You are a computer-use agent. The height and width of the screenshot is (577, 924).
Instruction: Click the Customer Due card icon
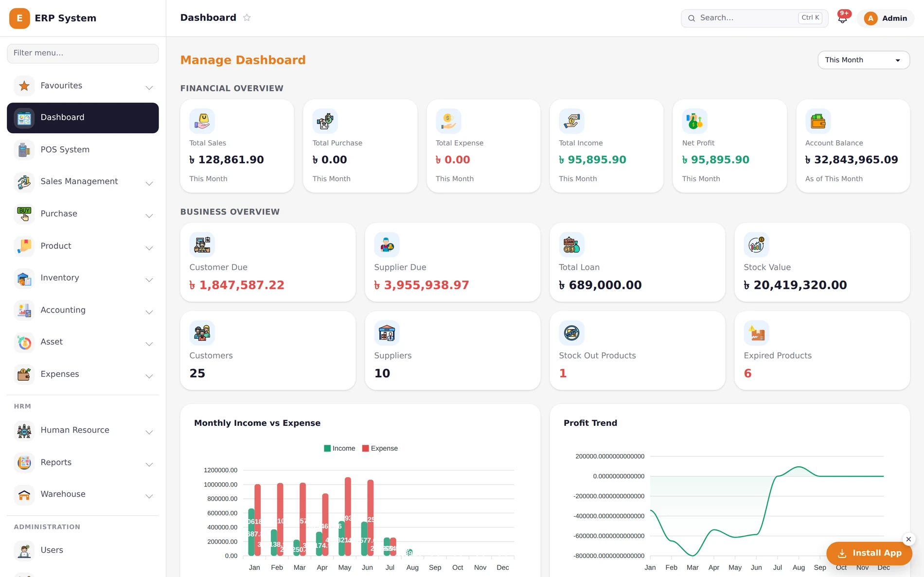coord(202,245)
